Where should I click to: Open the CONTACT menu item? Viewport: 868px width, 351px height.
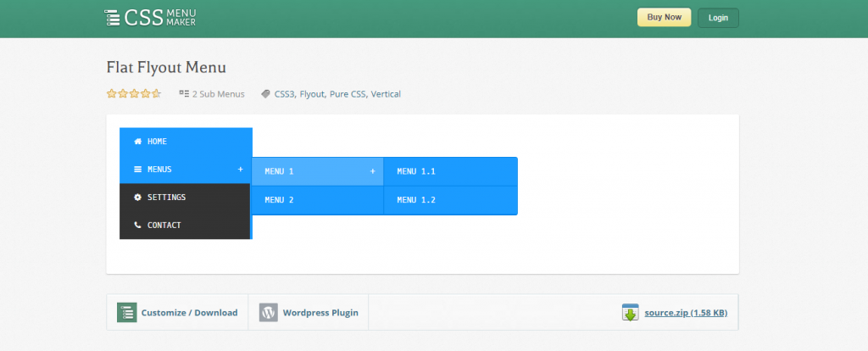pyautogui.click(x=185, y=226)
